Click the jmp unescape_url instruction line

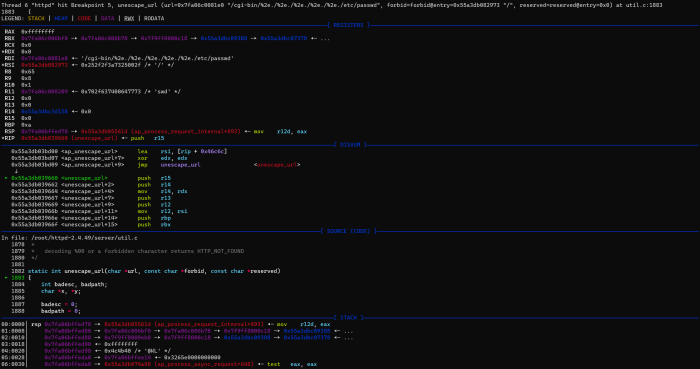click(x=155, y=165)
